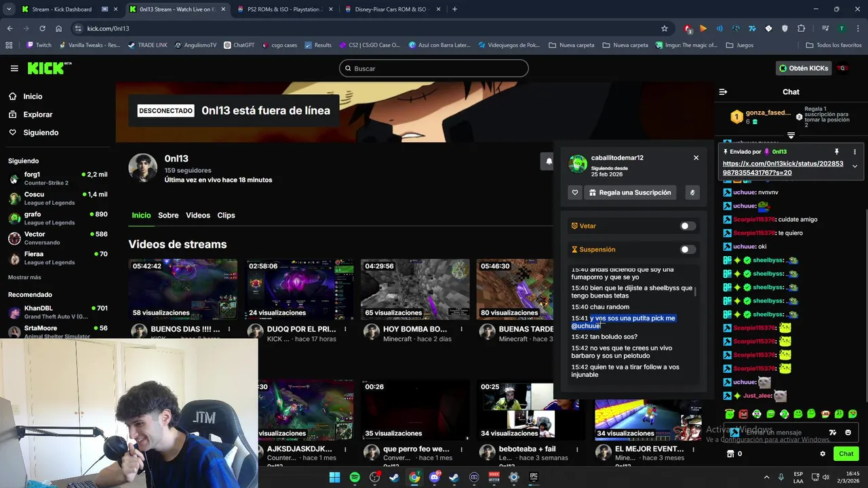Open the bookmarks apps grid
The width and height of the screenshot is (868, 488).
9,45
